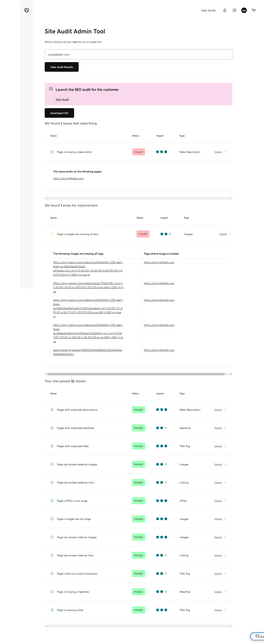Open the AN account avatar

pos(244,10)
